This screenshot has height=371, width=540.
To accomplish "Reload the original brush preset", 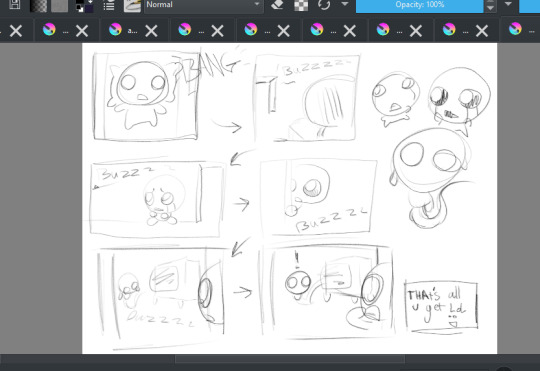I will (x=324, y=4).
